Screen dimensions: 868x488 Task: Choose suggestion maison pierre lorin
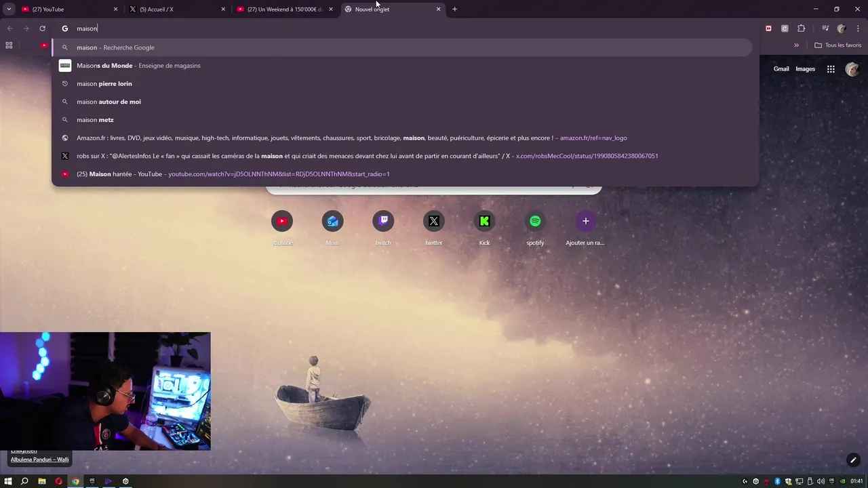point(402,83)
